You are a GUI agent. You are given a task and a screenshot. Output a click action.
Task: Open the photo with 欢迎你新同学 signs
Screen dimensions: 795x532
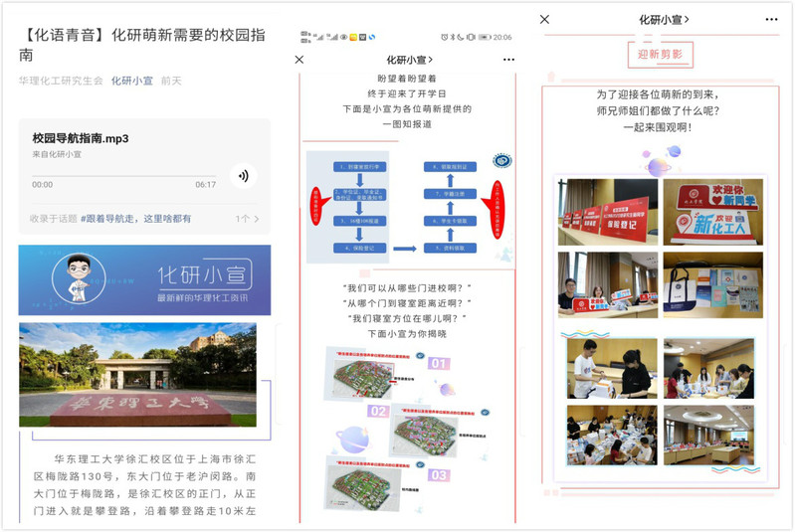pyautogui.click(x=712, y=211)
